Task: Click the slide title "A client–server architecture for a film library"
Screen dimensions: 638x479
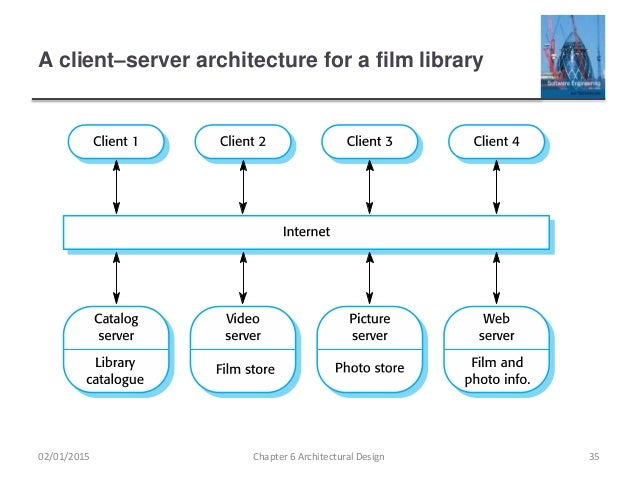Action: pos(260,60)
